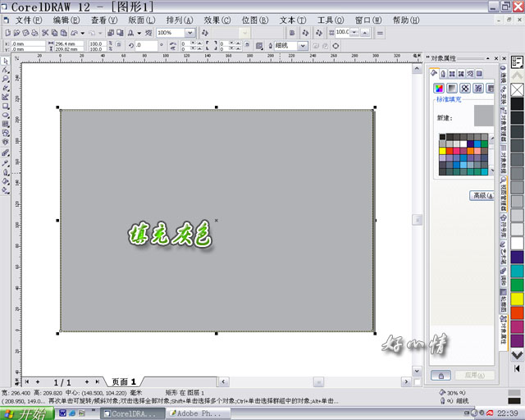525x420 pixels.
Task: Click the Copy icon in toolbar
Action: coord(54,33)
